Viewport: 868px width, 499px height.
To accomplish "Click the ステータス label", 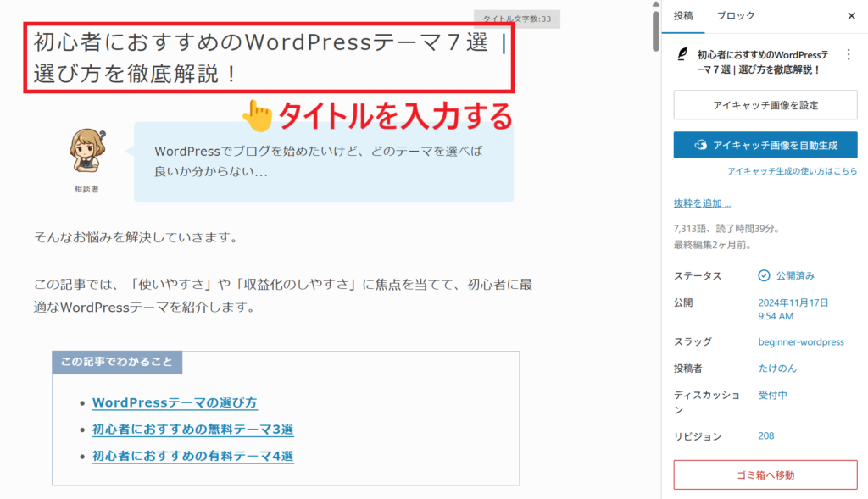I will (x=698, y=275).
